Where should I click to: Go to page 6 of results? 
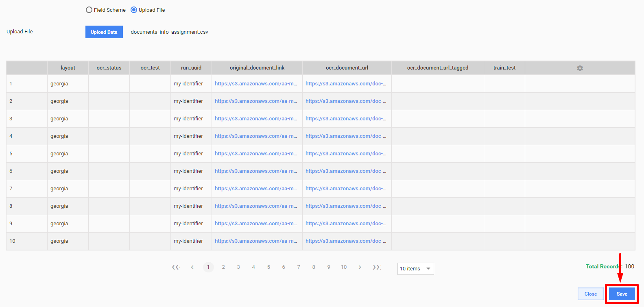pos(284,267)
